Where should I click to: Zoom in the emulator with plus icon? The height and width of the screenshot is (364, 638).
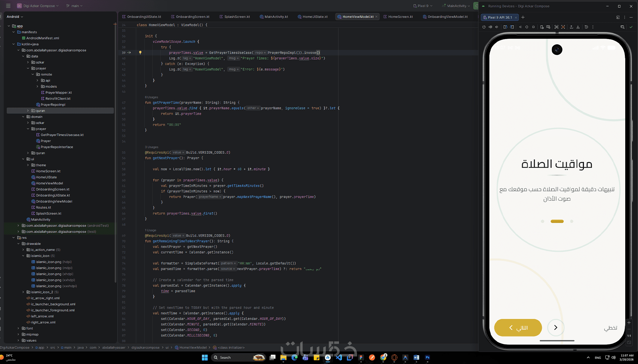[629, 323]
